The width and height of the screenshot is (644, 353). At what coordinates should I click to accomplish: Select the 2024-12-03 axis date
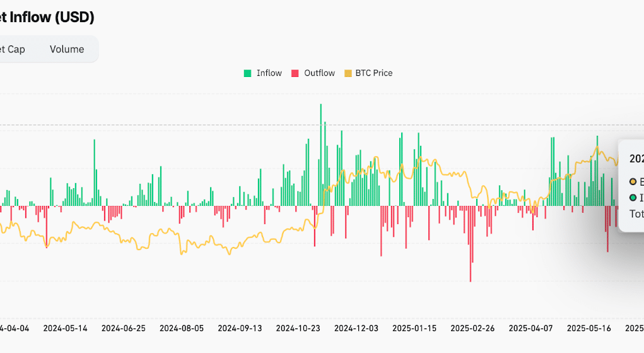[356, 328]
